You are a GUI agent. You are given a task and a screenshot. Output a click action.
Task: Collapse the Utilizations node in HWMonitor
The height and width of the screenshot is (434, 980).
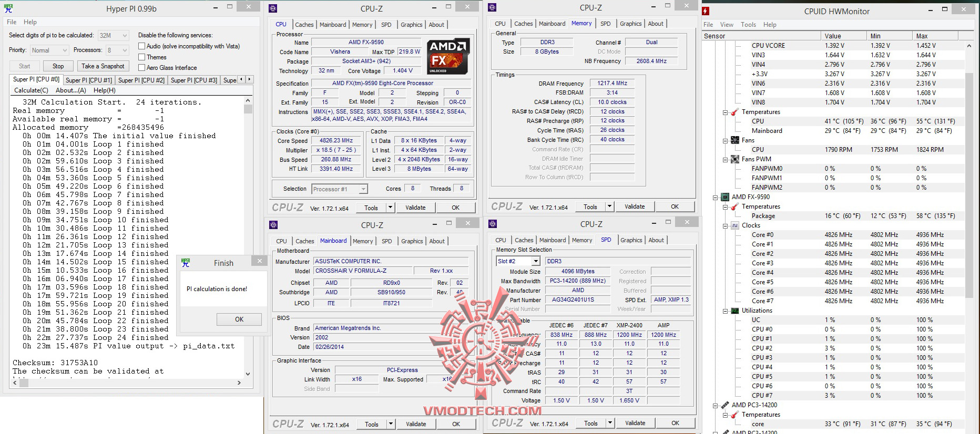coord(725,311)
